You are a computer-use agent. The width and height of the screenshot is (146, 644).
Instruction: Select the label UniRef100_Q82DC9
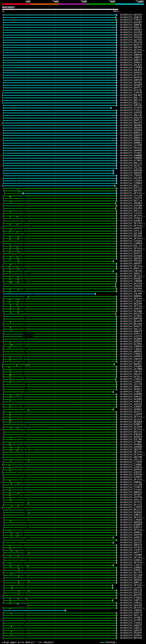point(131,251)
